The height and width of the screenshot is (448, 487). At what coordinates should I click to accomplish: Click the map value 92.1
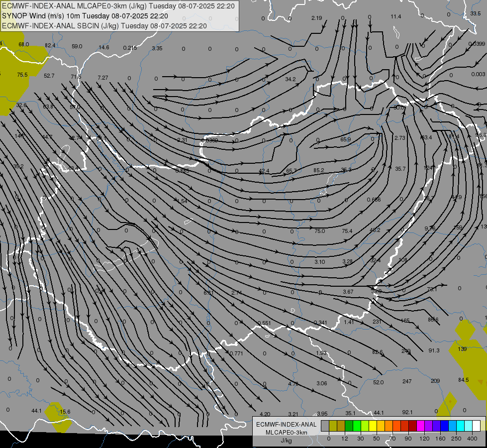tap(407, 412)
